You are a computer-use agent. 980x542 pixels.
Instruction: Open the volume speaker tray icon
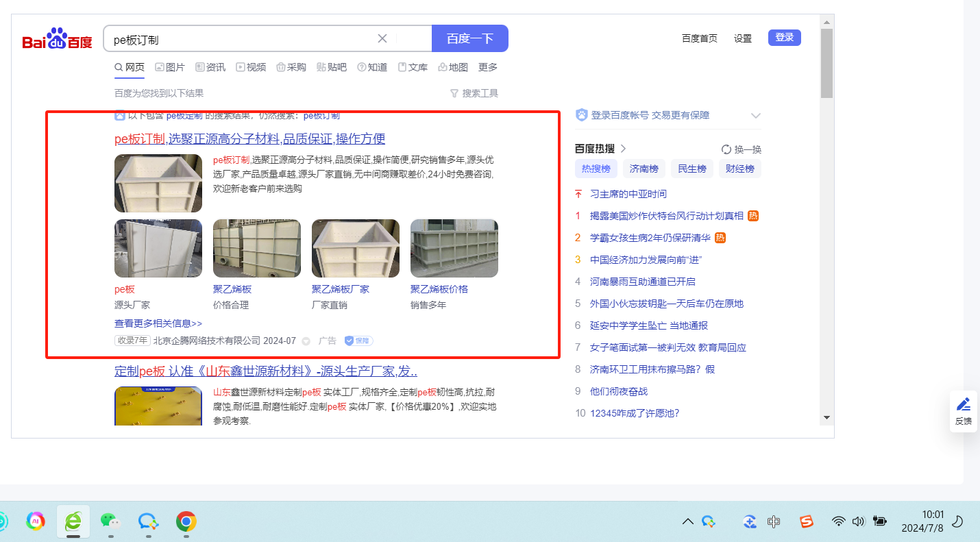(858, 522)
